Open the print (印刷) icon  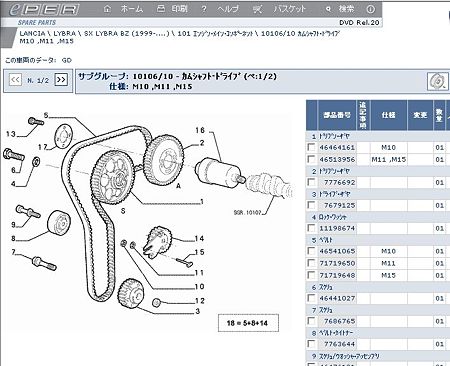point(161,9)
